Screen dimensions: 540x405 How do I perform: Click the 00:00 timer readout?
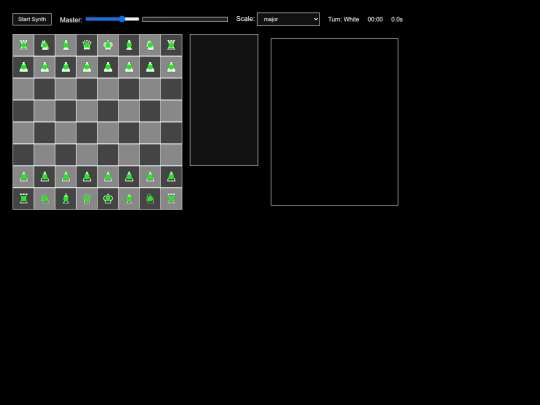click(375, 20)
